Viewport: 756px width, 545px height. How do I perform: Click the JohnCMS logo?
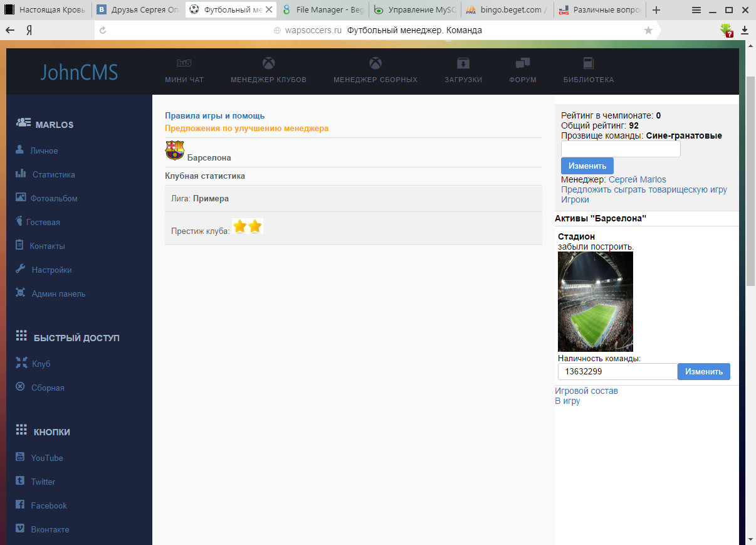[79, 72]
